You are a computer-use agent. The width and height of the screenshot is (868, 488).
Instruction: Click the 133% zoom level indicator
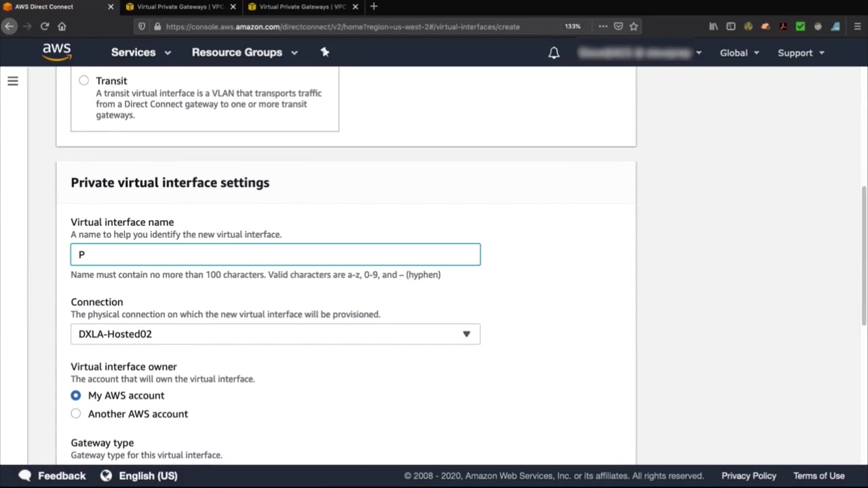pos(572,26)
